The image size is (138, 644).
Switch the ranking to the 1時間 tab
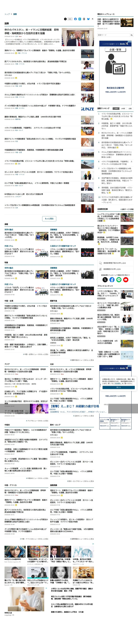coord(116,109)
